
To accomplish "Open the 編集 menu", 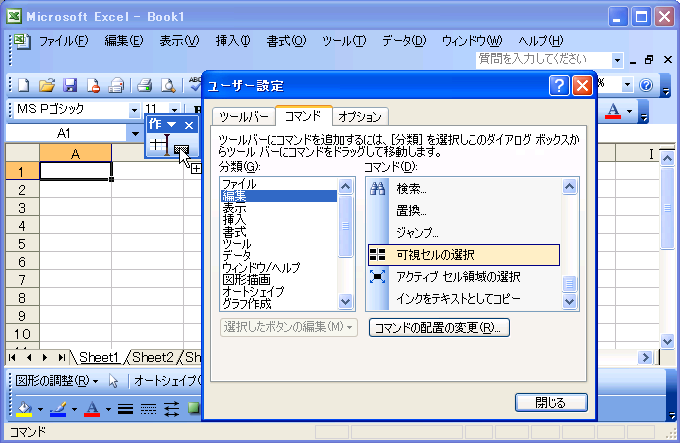I will tap(124, 41).
